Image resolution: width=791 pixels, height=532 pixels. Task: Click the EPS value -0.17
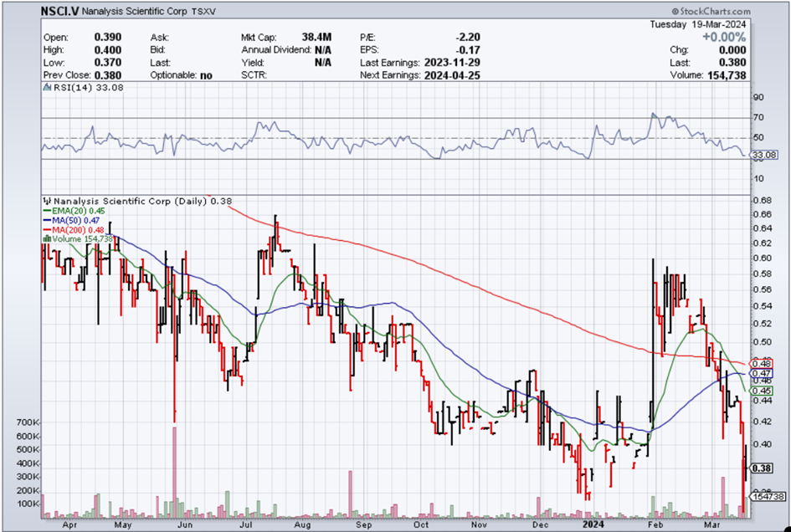tap(467, 50)
